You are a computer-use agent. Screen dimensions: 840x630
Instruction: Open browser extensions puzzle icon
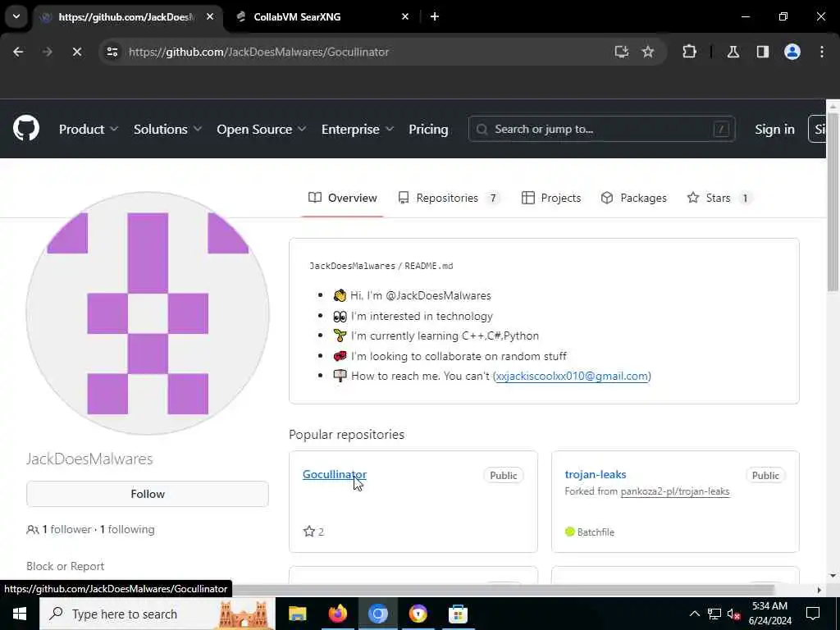pyautogui.click(x=689, y=52)
